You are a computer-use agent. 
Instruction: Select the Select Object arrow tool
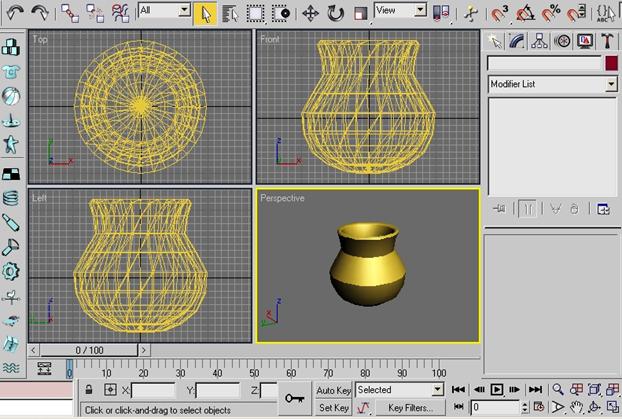pos(205,12)
